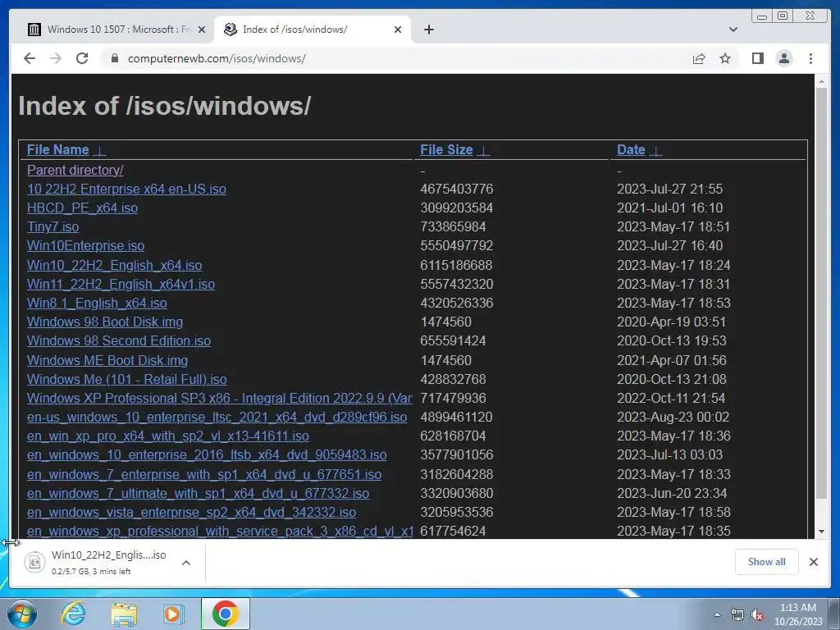Expand the tab search dropdown

733,30
